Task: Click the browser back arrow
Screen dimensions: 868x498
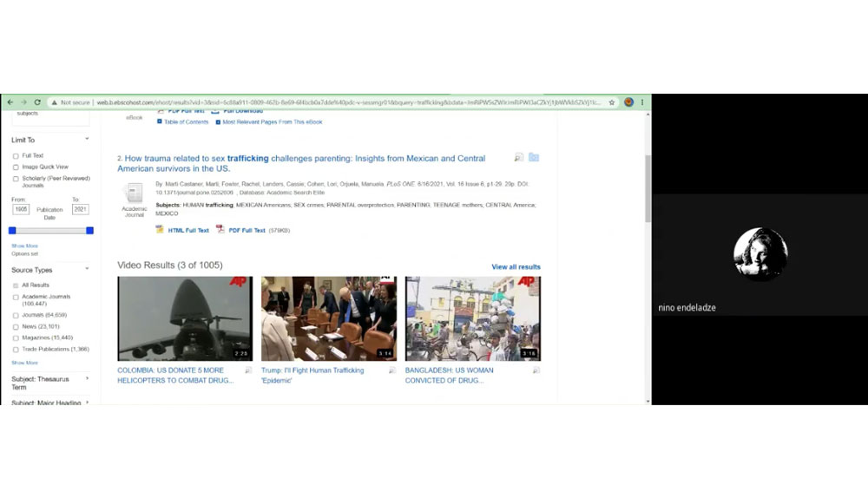Action: tap(10, 102)
